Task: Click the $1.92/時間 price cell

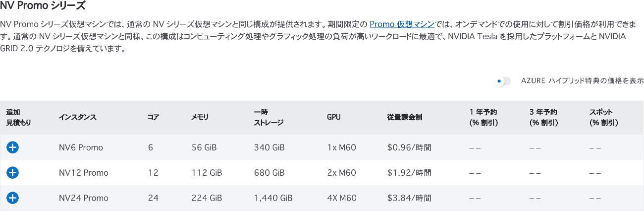Action: [409, 173]
